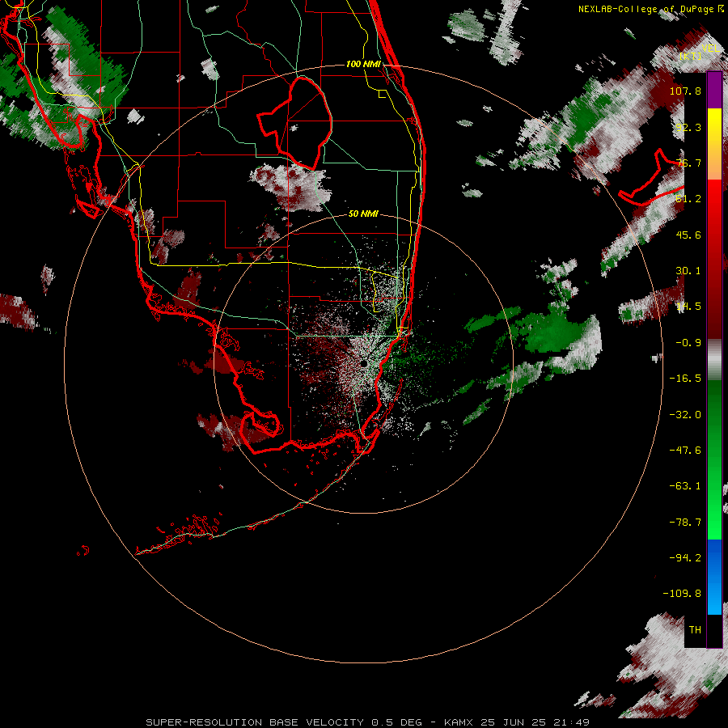Click the 107.8 legend value
Viewport: 728px width, 728px height.
[x=685, y=91]
